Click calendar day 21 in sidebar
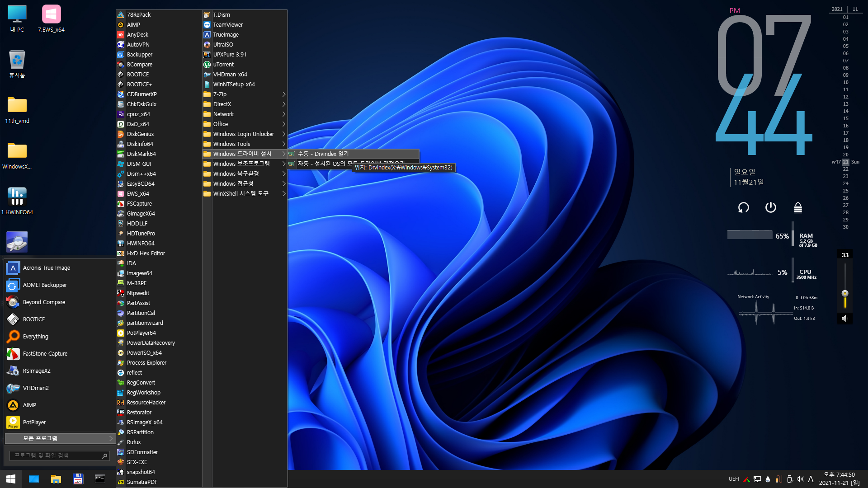This screenshot has width=868, height=488. 845,162
